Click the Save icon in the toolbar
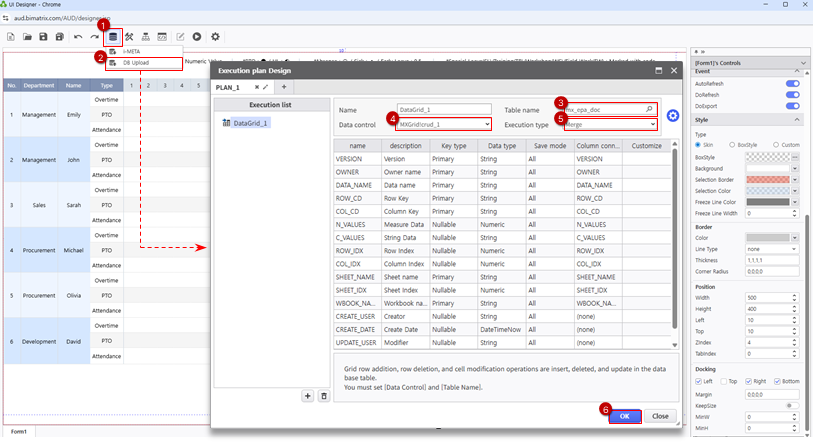This screenshot has height=444, width=813. point(44,37)
